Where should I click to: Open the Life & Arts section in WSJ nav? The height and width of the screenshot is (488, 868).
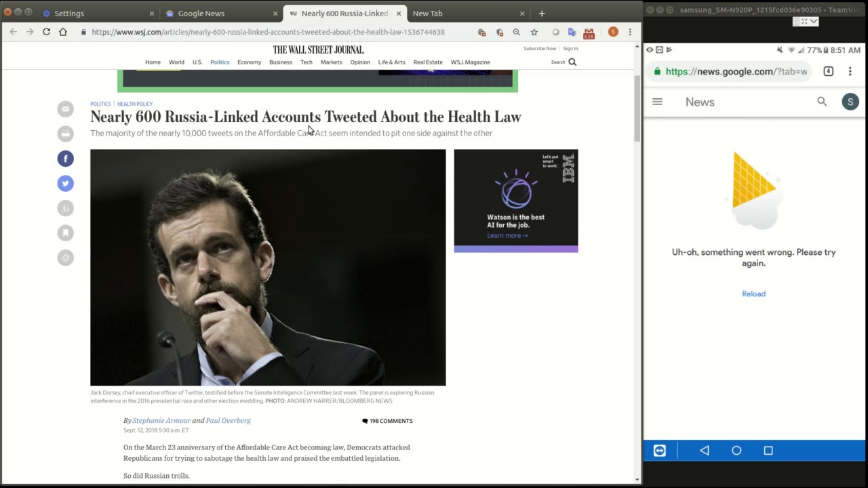coord(391,62)
